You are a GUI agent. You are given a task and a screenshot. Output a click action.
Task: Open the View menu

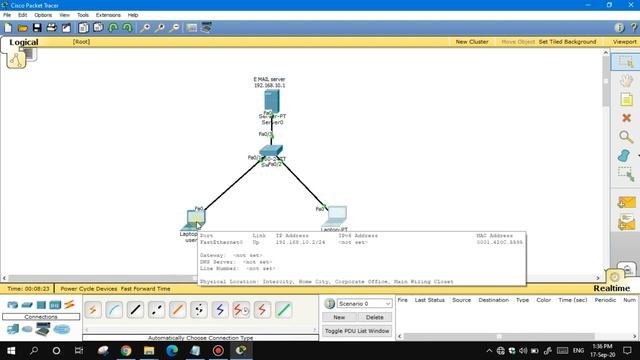[x=64, y=15]
